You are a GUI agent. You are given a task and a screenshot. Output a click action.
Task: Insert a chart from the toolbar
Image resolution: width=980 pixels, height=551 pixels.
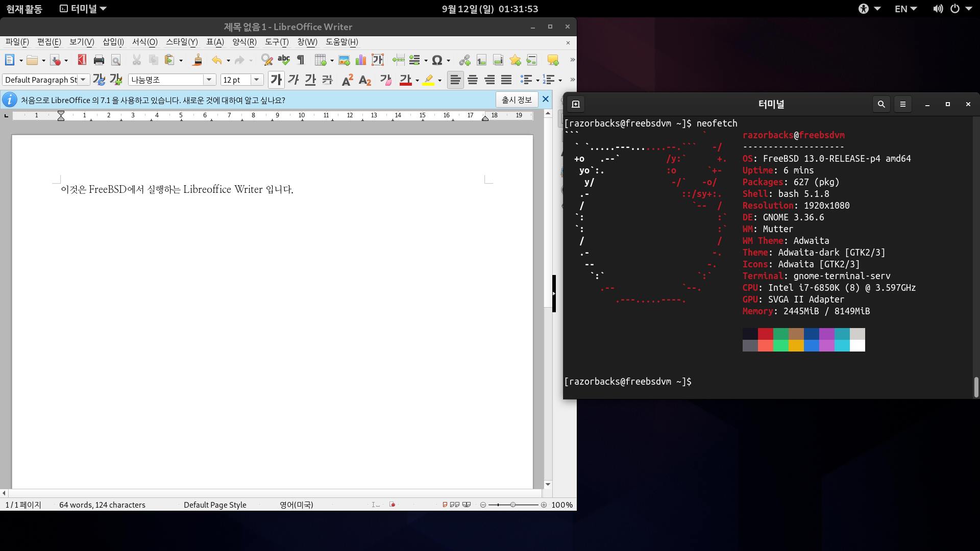pyautogui.click(x=361, y=60)
